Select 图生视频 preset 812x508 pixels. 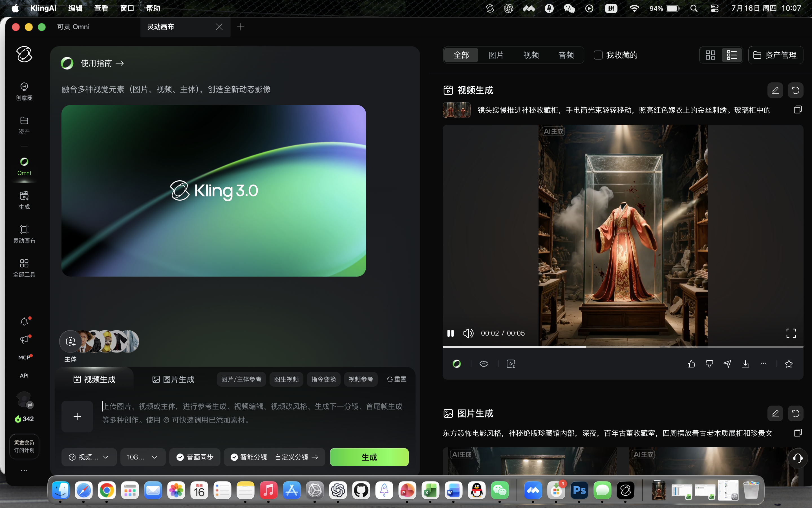click(286, 379)
